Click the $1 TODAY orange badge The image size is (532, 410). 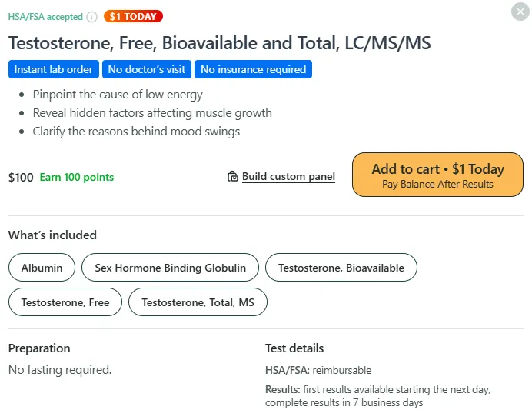coord(133,16)
